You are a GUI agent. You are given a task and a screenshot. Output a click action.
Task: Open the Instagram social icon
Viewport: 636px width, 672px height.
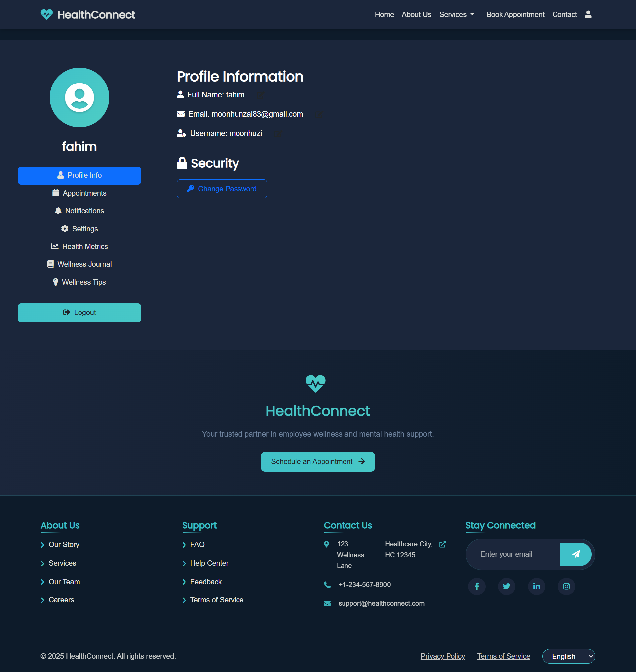tap(566, 586)
